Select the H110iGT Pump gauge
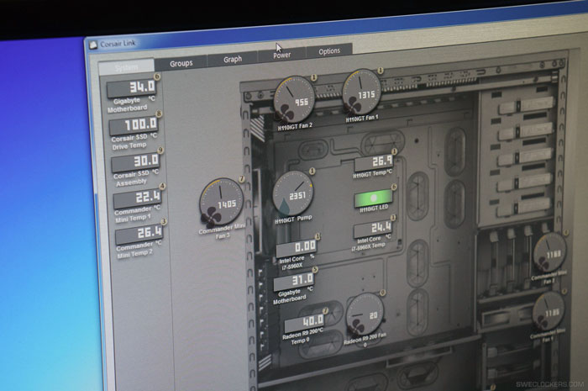The height and width of the screenshot is (391, 588). 292,193
